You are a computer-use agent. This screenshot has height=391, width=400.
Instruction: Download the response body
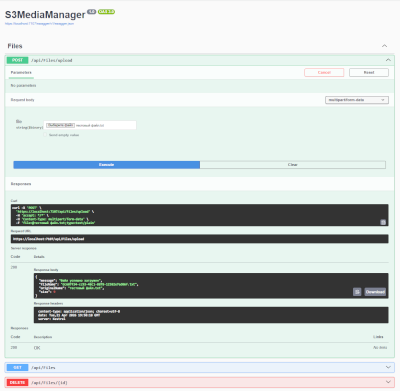[x=375, y=292]
